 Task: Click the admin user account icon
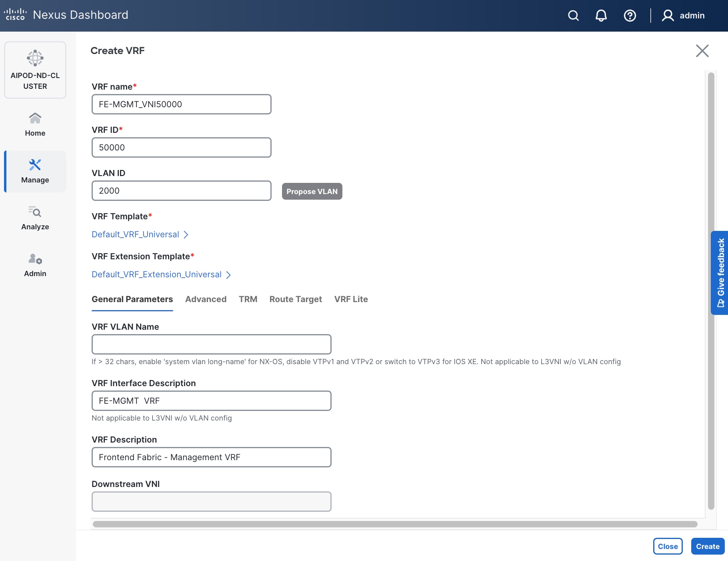point(667,16)
